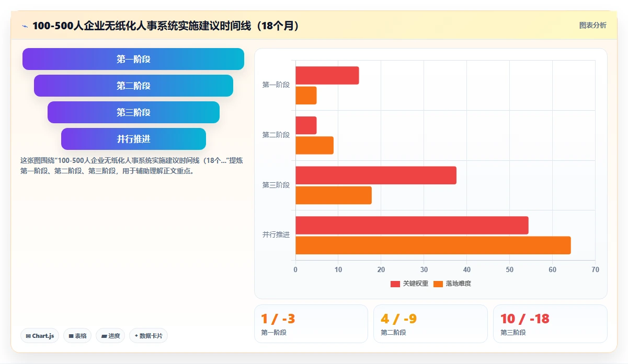Viewport: 628px width, 364px height.
Task: Click the orange 落地难度 bar for 并行推进
Action: click(433, 245)
